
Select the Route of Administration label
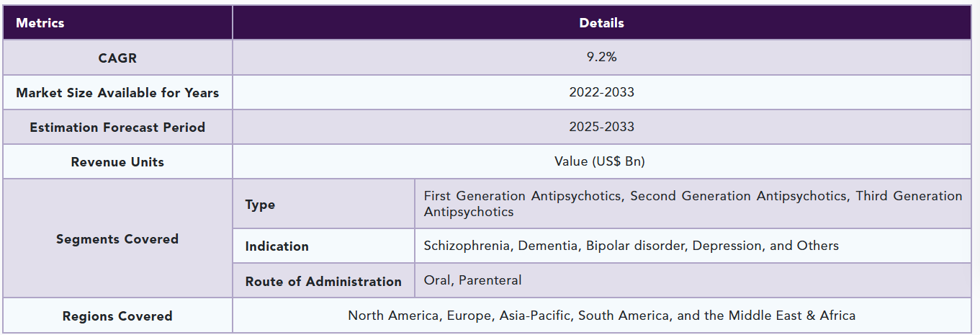323,282
